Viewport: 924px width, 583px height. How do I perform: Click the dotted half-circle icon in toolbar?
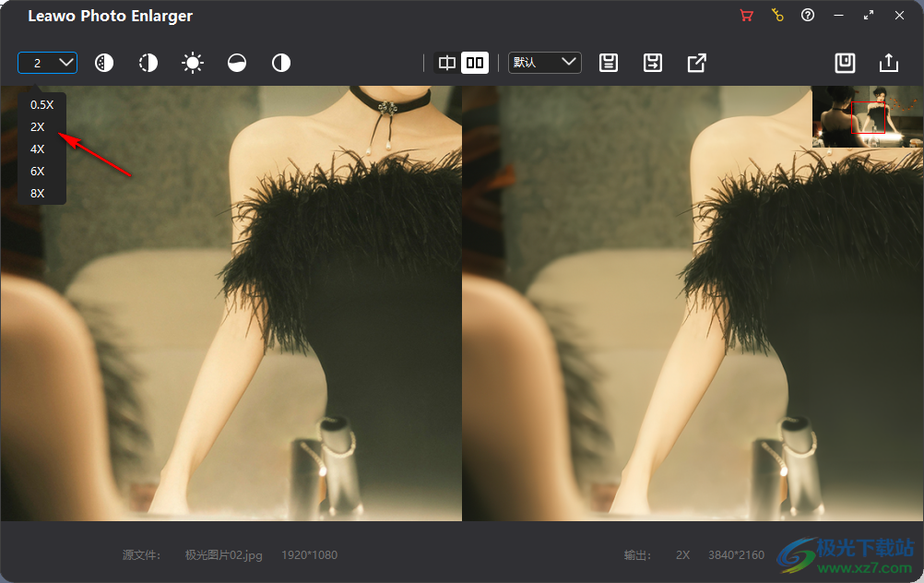(x=104, y=63)
